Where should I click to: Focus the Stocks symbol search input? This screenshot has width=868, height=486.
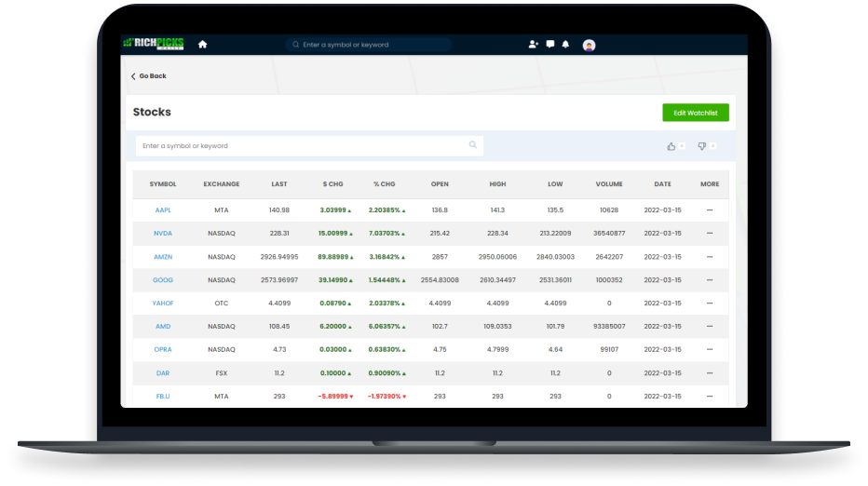[x=309, y=145]
